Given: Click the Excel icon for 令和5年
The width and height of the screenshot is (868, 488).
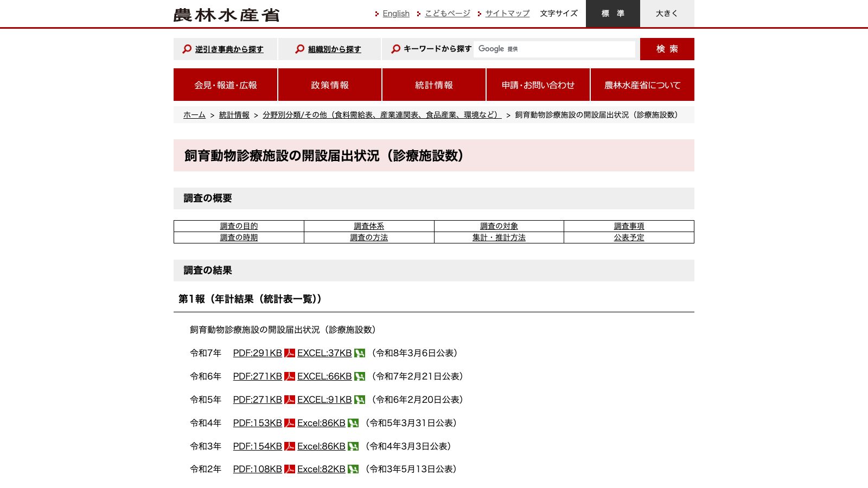Looking at the screenshot, I should pyautogui.click(x=360, y=400).
